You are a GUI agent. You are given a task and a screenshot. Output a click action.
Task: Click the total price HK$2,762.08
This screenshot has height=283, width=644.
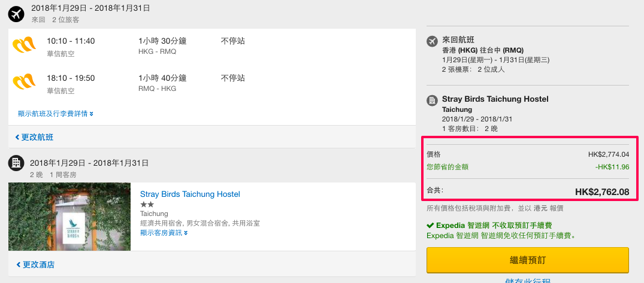tap(602, 191)
